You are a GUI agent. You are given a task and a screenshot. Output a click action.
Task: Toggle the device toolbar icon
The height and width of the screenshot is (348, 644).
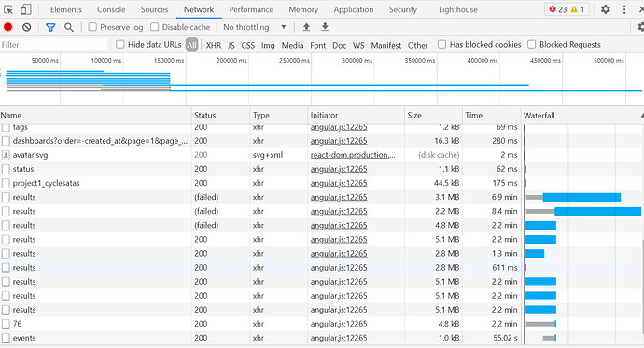pyautogui.click(x=26, y=9)
